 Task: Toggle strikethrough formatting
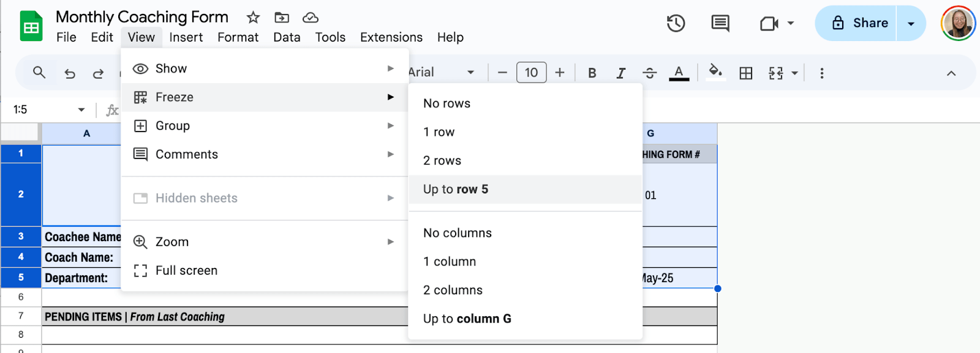[x=649, y=73]
